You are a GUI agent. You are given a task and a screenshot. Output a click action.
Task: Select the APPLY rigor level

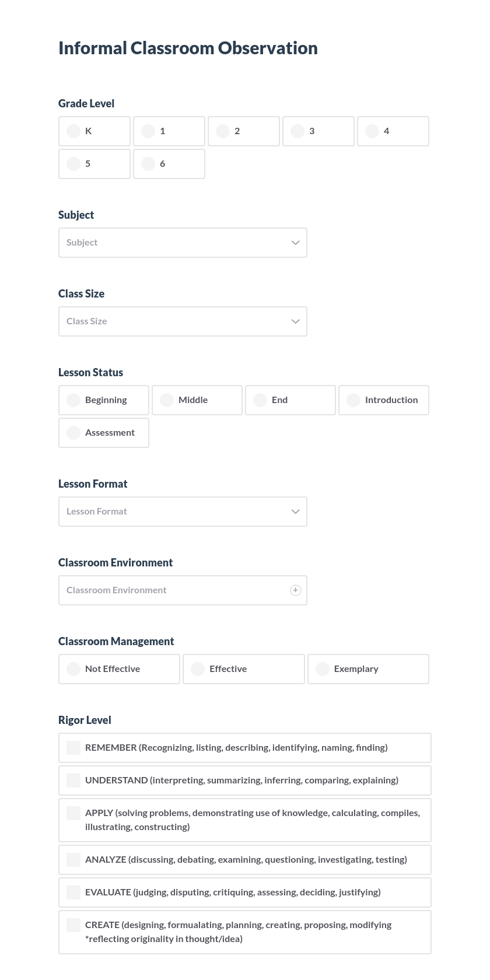(73, 813)
